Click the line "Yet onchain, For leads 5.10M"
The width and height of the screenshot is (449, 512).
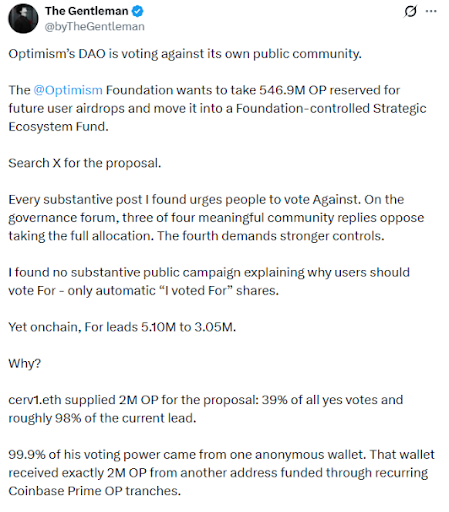[122, 327]
